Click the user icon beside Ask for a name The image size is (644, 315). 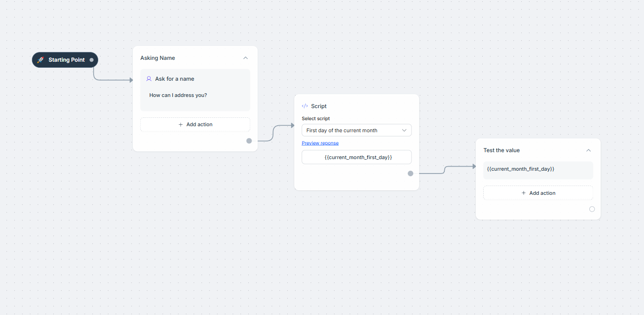149,79
